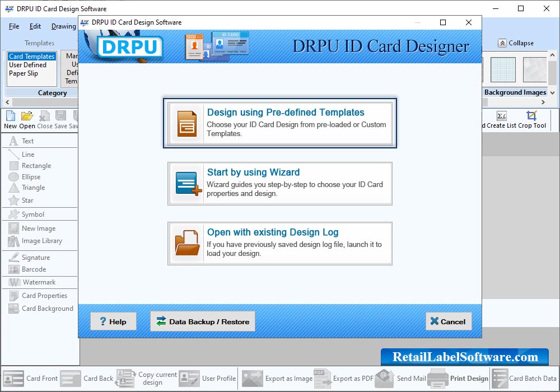Switch to Card Front view
The width and height of the screenshot is (560, 392).
(30, 379)
